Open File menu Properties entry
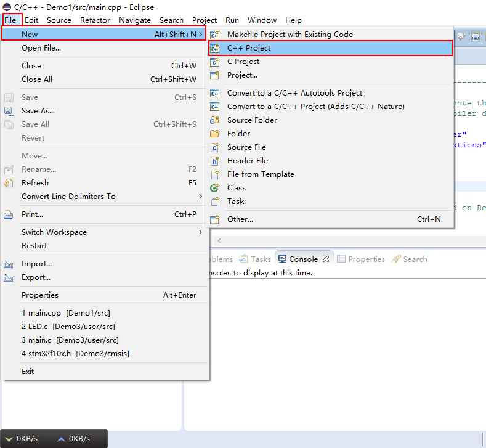 [x=104, y=295]
